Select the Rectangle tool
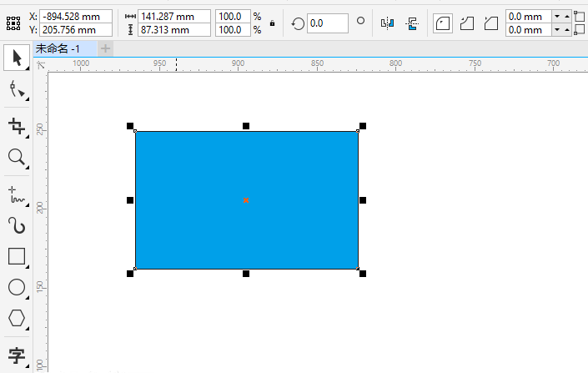This screenshot has width=588, height=373. coord(17,256)
